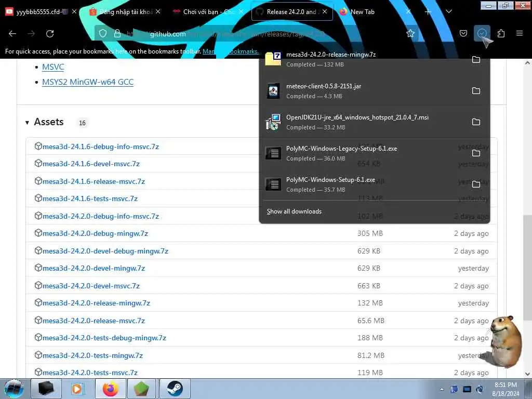Download mesa3d-24.2.0-tests-mingw.7z
The height and width of the screenshot is (399, 532).
[92, 355]
